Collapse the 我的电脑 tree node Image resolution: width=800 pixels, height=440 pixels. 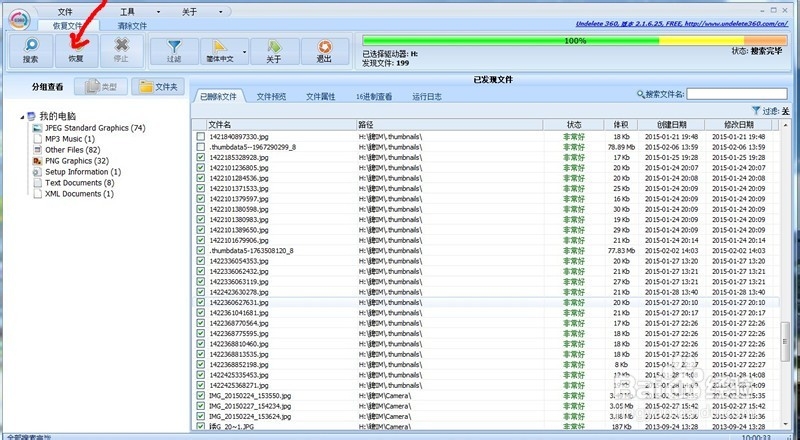[22, 117]
